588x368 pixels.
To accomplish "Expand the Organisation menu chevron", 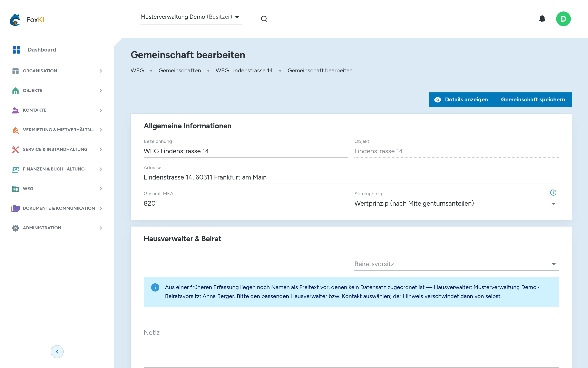I will (101, 71).
